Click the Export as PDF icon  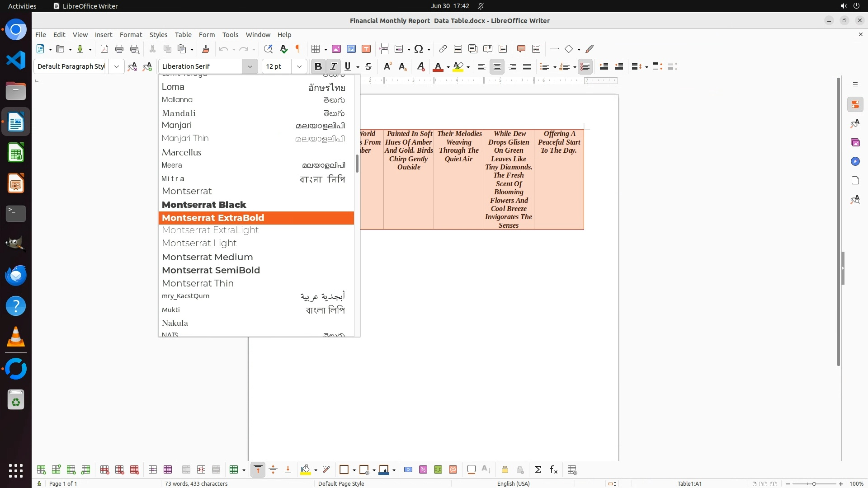point(104,49)
